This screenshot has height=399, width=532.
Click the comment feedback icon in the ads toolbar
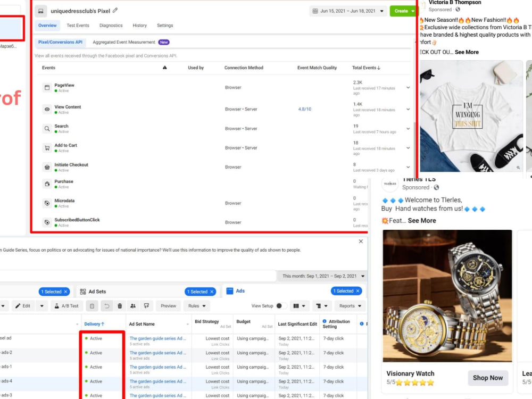click(147, 306)
